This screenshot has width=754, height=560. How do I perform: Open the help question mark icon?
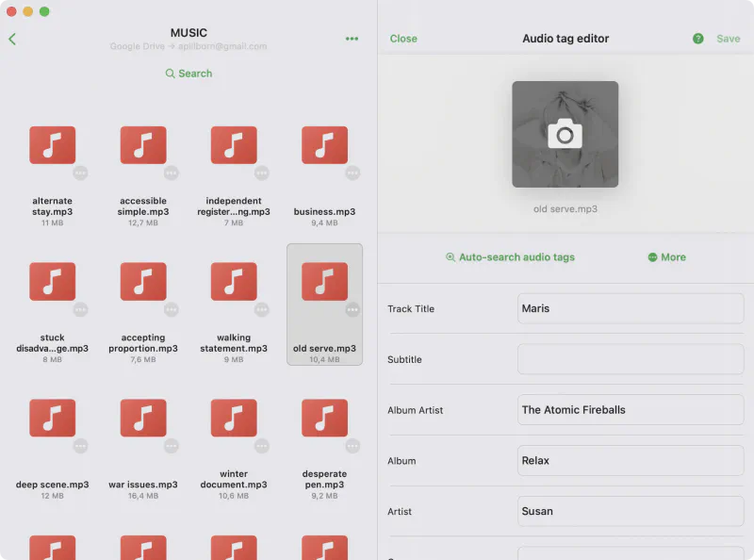tap(698, 39)
